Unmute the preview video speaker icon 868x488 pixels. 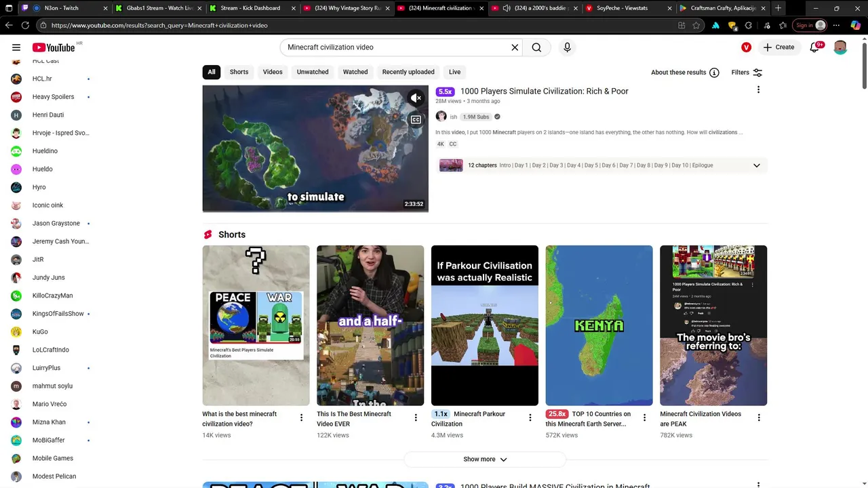click(416, 98)
